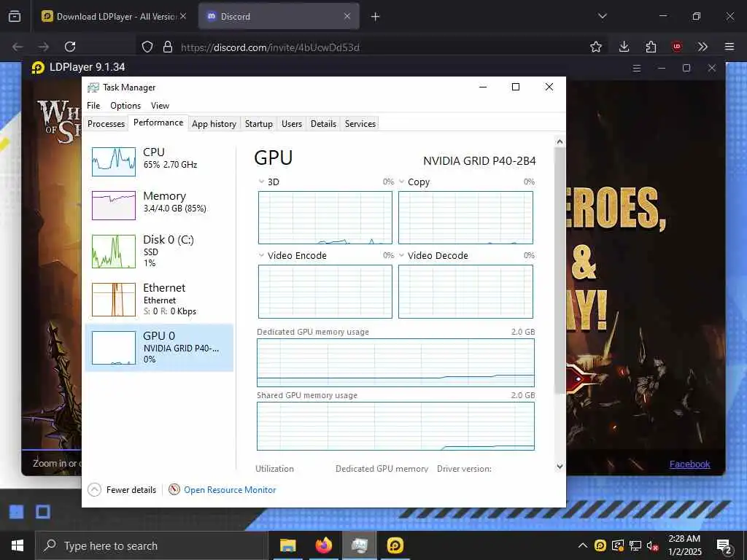Open the Options menu in Task Manager

point(125,105)
